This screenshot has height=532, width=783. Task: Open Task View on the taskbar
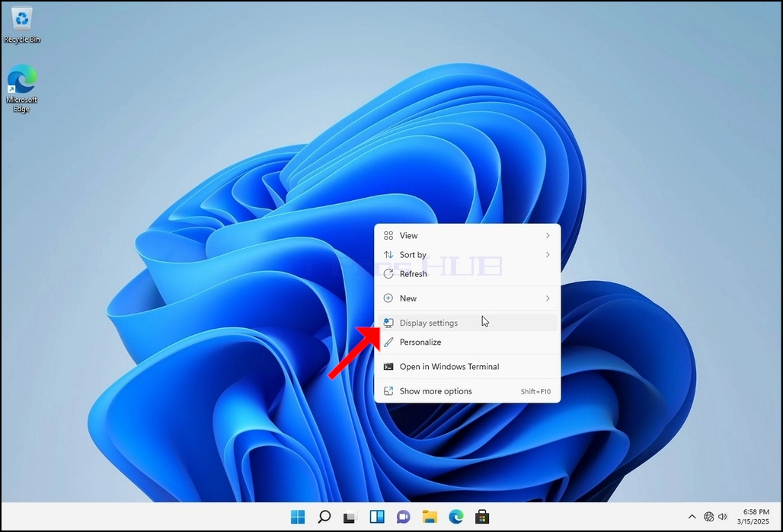[x=350, y=517]
